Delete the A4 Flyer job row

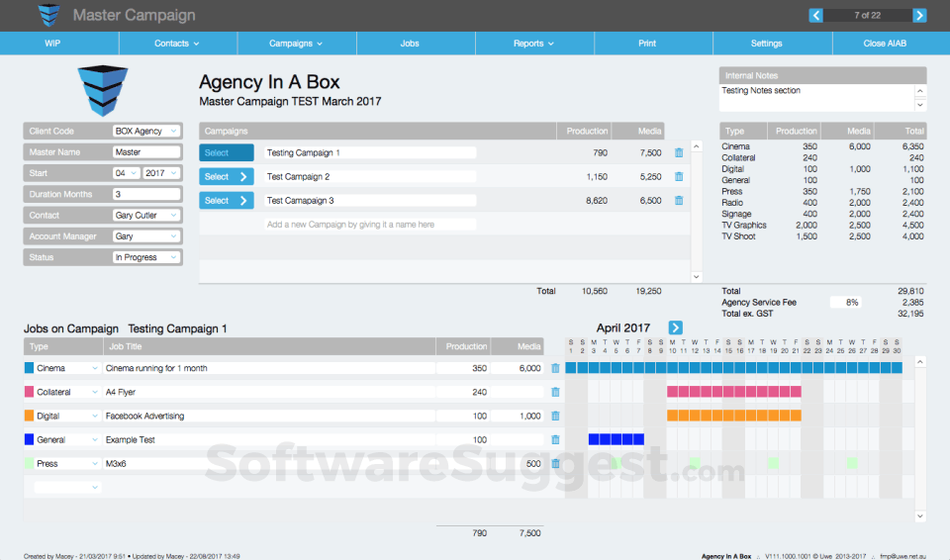click(555, 392)
